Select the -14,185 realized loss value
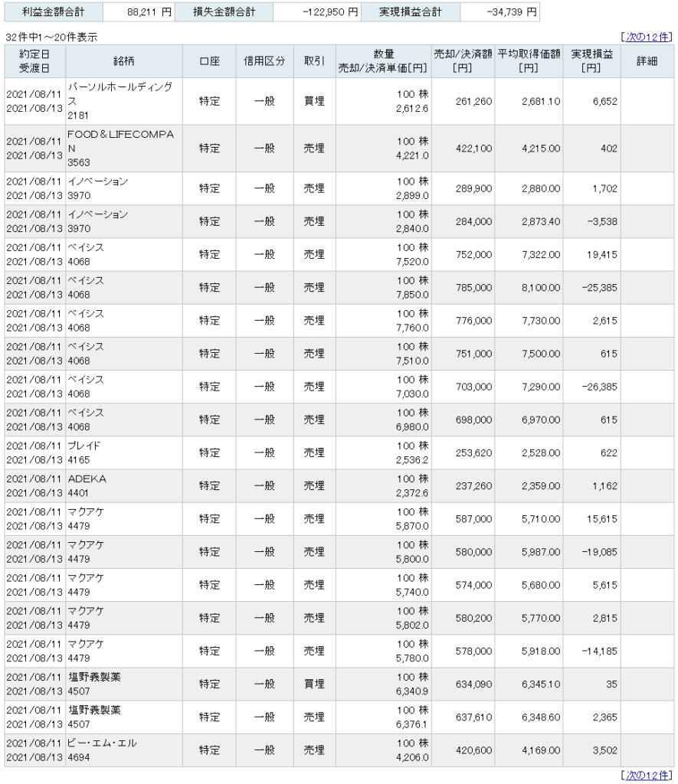The width and height of the screenshot is (678, 784). pyautogui.click(x=599, y=651)
